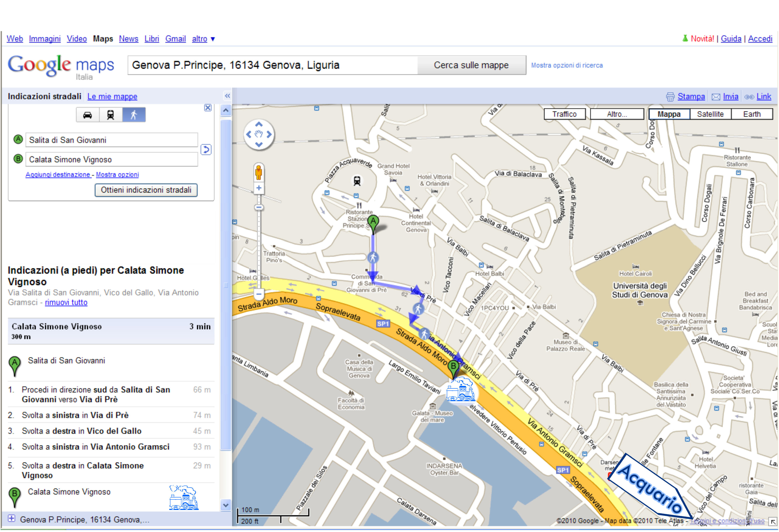This screenshot has width=779, height=532.
Task: Click the Novità! link
Action: click(x=702, y=39)
